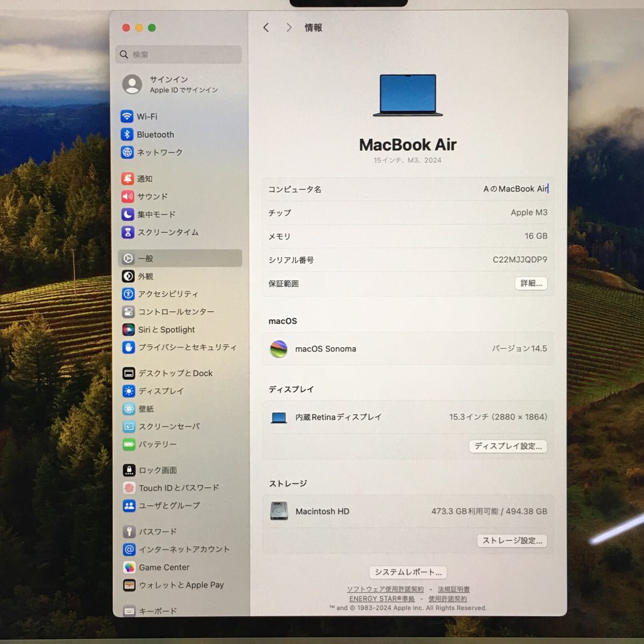Select スクリーンタイム in sidebar
Screen dimensions: 644x644
[x=168, y=232]
